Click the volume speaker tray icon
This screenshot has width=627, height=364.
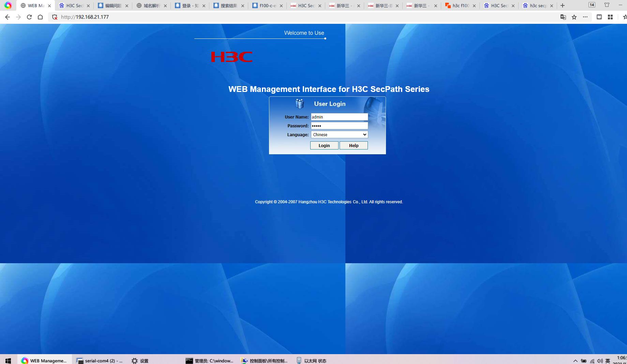click(x=600, y=361)
